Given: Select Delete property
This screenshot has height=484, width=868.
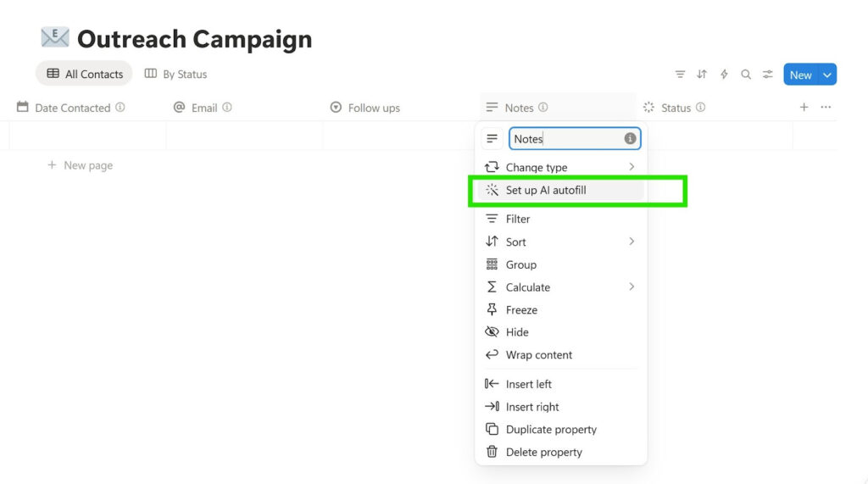Looking at the screenshot, I should pos(561,452).
